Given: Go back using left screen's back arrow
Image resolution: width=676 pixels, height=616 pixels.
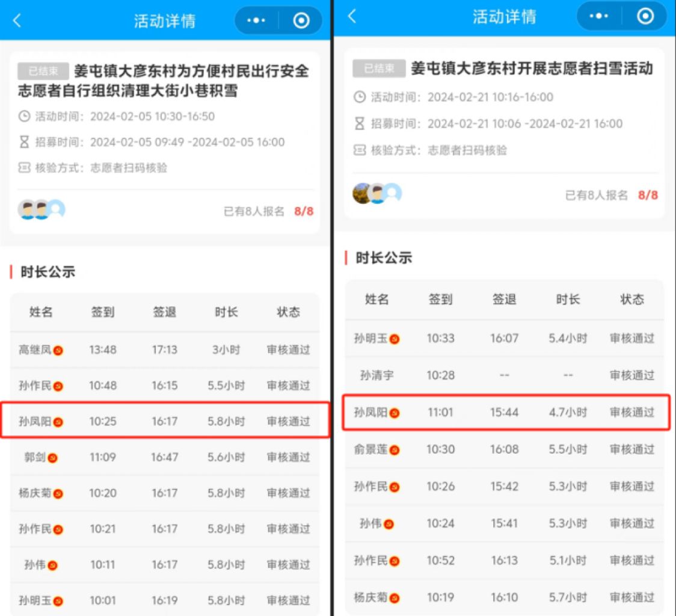Looking at the screenshot, I should [17, 20].
